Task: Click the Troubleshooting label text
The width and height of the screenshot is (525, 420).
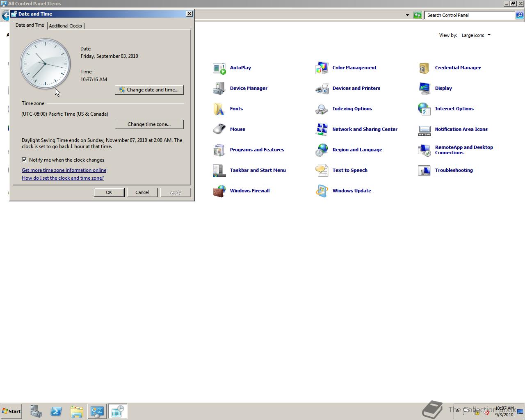Action: point(454,171)
